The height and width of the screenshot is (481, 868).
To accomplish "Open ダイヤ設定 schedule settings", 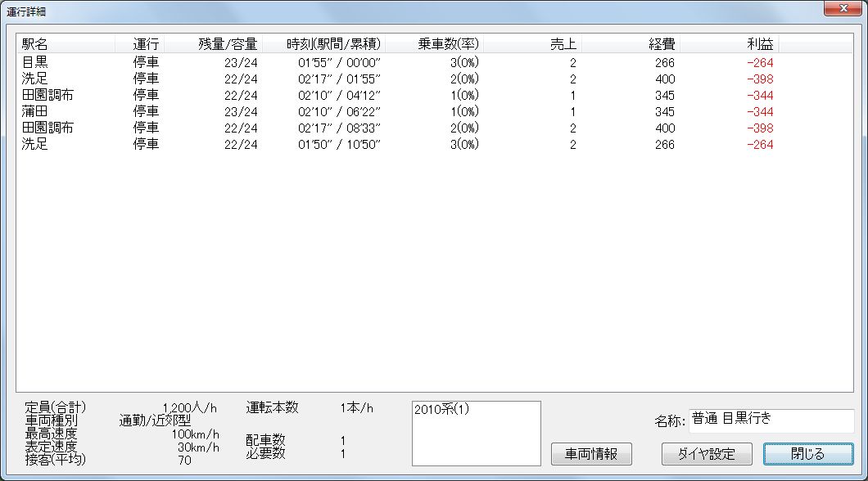I will [x=707, y=454].
